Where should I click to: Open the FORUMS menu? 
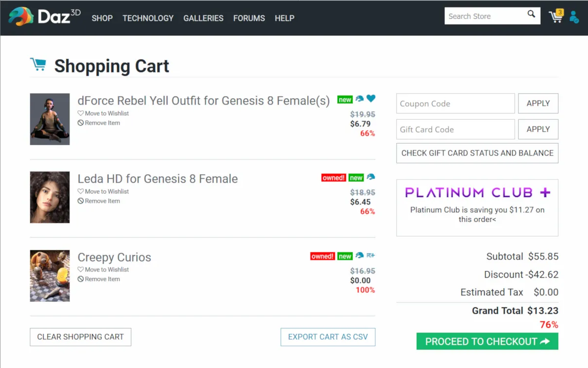pyautogui.click(x=249, y=18)
